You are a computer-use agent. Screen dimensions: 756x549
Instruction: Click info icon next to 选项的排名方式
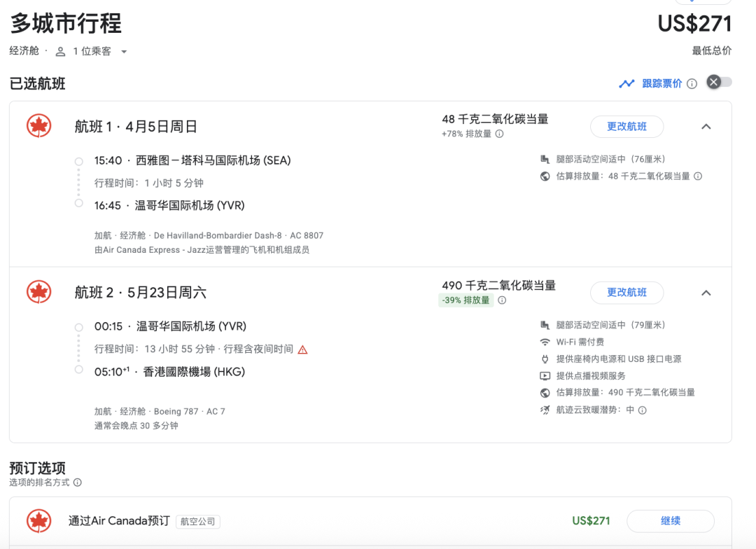pyautogui.click(x=78, y=482)
